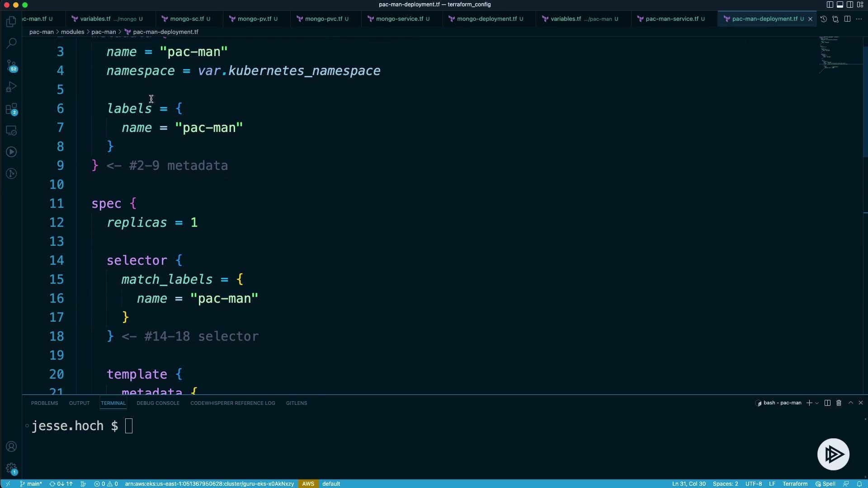Click the Manage gear icon
868x488 pixels.
[x=11, y=468]
